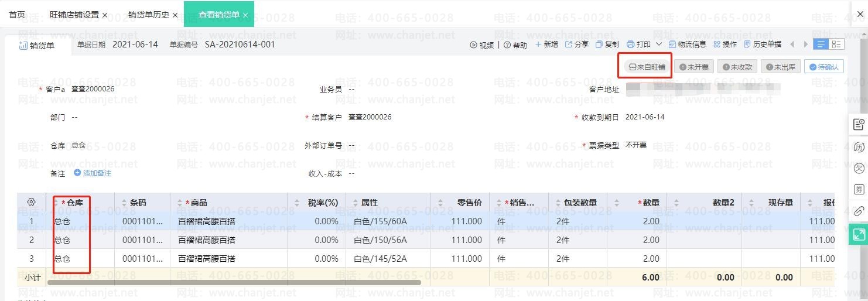This screenshot has height=301, width=868.
Task: Open 帮助 help in toolbar
Action: tap(515, 45)
